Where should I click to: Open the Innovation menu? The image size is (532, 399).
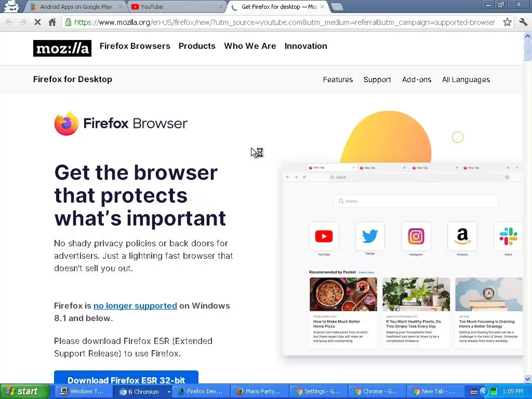305,46
